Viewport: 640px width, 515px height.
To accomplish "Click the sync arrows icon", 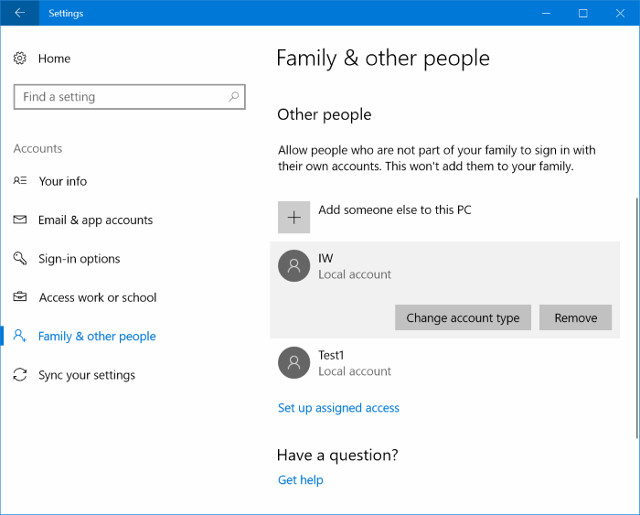I will point(20,375).
